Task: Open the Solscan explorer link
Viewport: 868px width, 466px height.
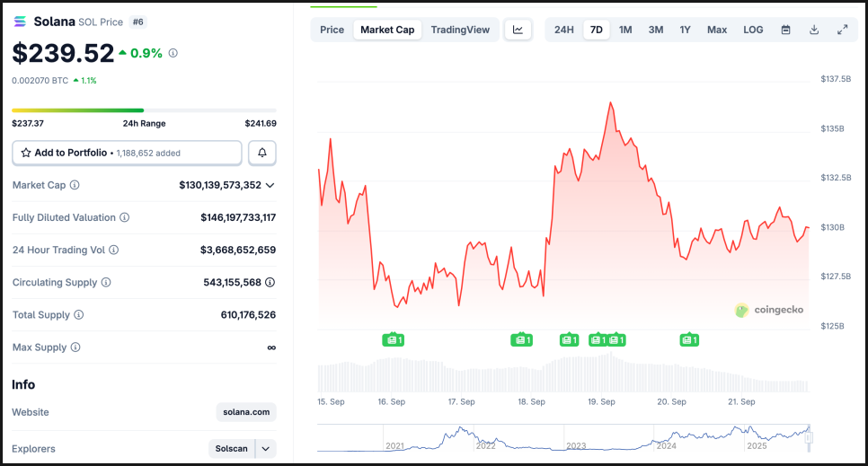Action: pyautogui.click(x=232, y=449)
